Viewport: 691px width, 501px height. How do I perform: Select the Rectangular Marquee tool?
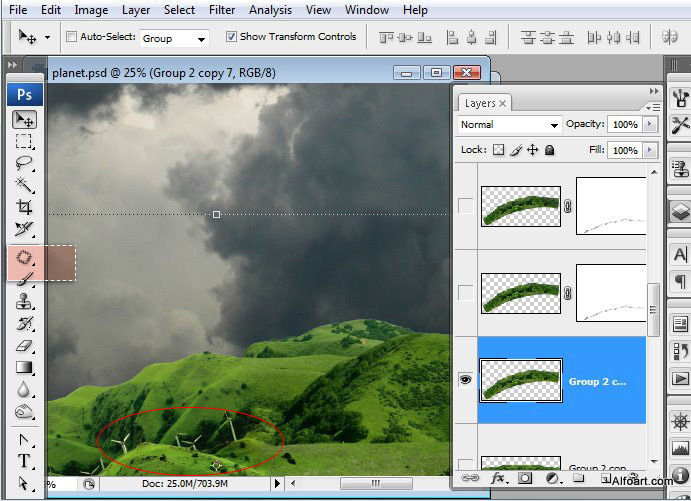[x=24, y=142]
